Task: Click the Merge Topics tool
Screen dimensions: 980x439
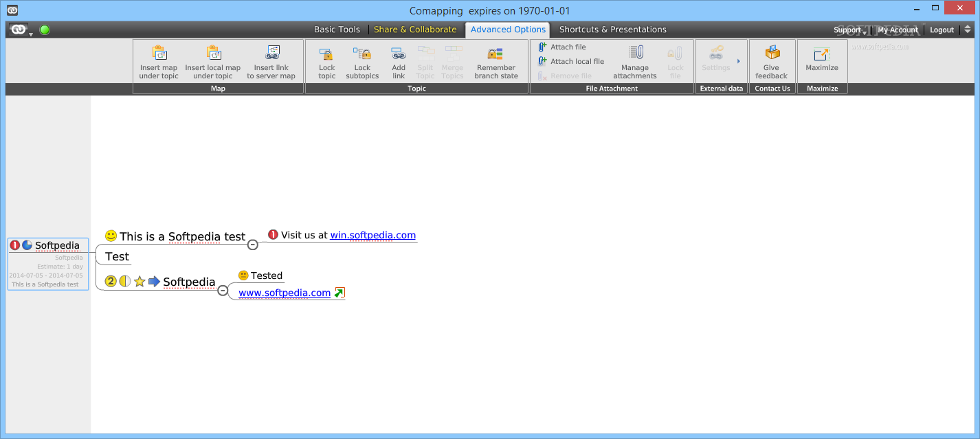Action: [x=452, y=62]
